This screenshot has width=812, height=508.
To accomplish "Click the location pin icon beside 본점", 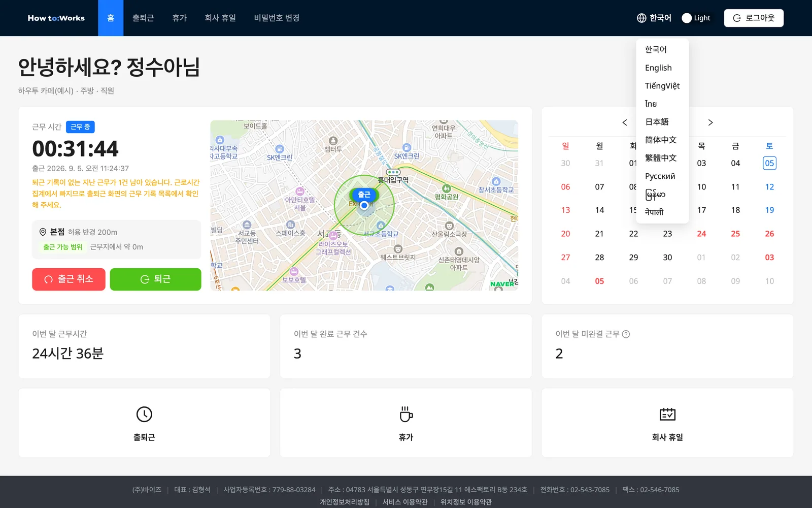I will coord(43,232).
